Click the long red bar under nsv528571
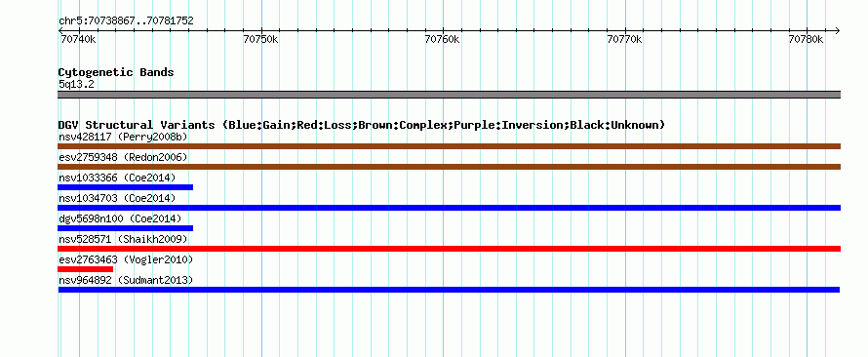 (449, 249)
